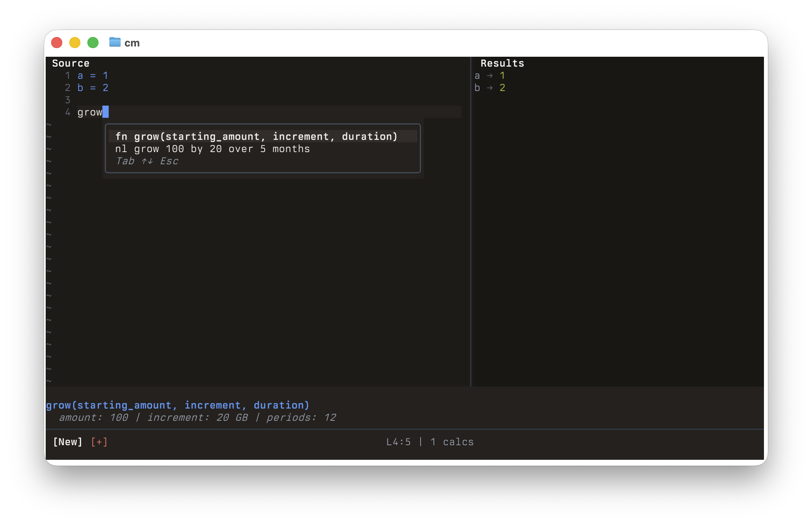The width and height of the screenshot is (812, 524).
Task: Click the Results pane header
Action: 502,63
